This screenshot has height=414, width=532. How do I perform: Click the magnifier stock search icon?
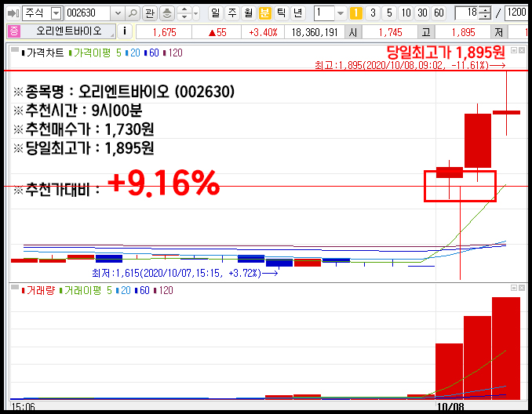133,13
